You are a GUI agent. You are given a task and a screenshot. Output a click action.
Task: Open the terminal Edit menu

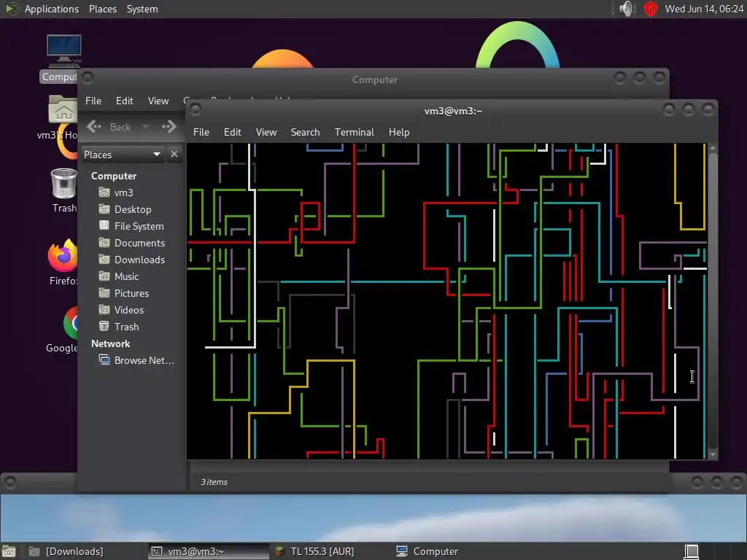[x=232, y=132]
